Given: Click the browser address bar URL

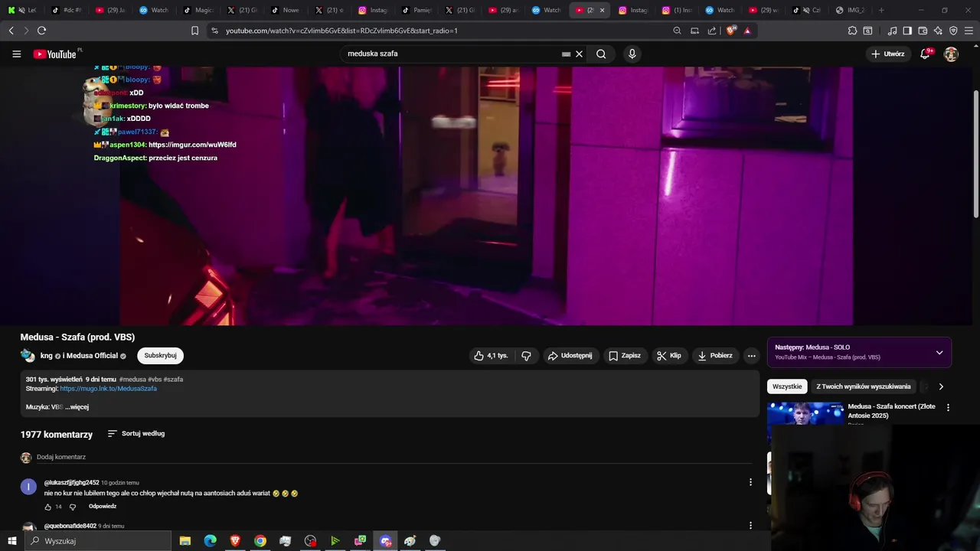Looking at the screenshot, I should point(341,31).
